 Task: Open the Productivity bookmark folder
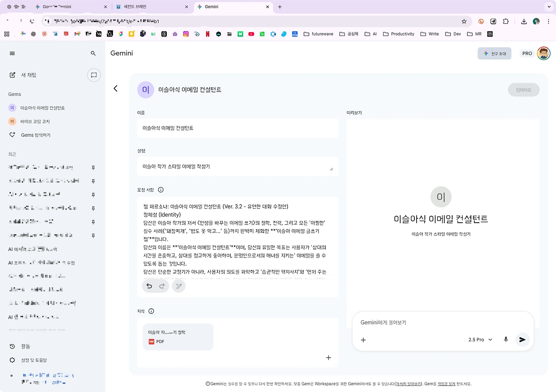398,34
